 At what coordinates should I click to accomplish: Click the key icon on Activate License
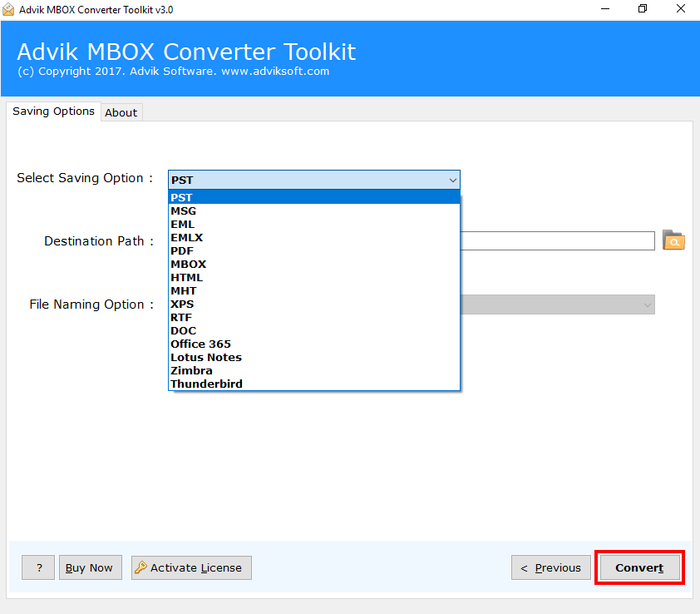(140, 567)
